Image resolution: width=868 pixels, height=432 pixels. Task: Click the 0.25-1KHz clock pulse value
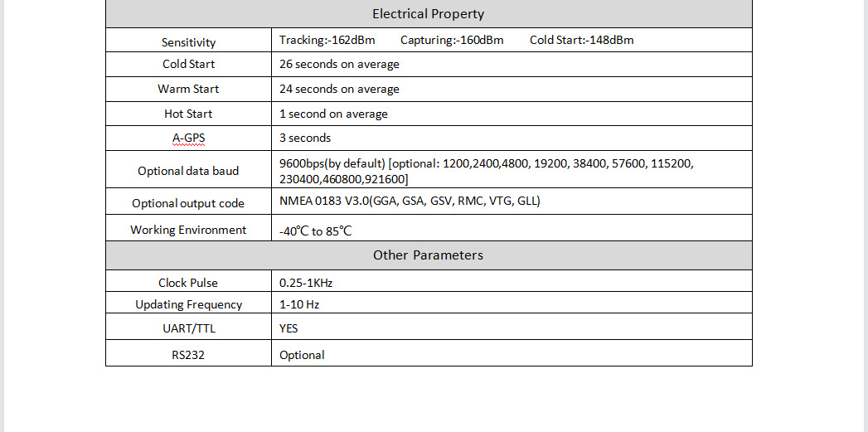click(306, 283)
